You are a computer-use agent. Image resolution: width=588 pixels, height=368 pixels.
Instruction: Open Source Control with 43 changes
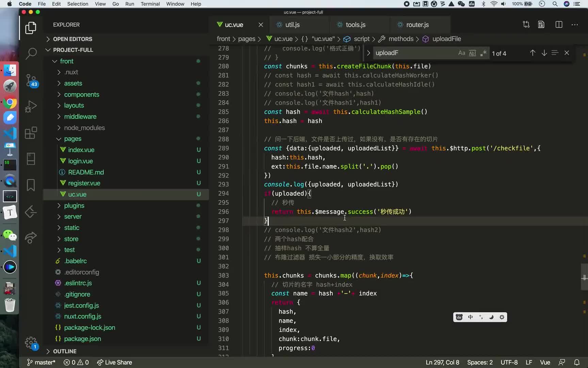coord(31,81)
